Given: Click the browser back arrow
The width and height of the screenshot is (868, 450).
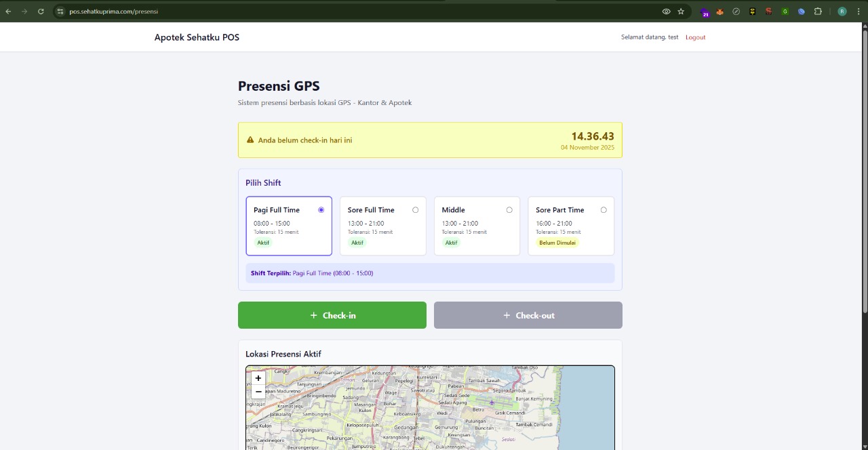Looking at the screenshot, I should pyautogui.click(x=8, y=12).
